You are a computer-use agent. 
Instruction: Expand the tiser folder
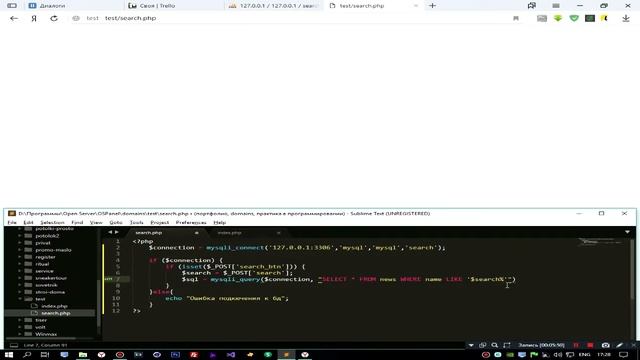tap(20, 320)
